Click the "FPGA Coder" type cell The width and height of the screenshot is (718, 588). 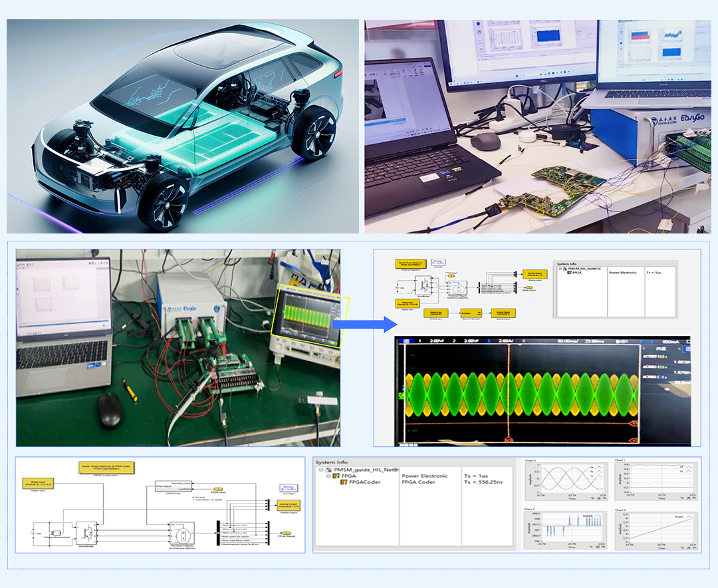pos(419,482)
